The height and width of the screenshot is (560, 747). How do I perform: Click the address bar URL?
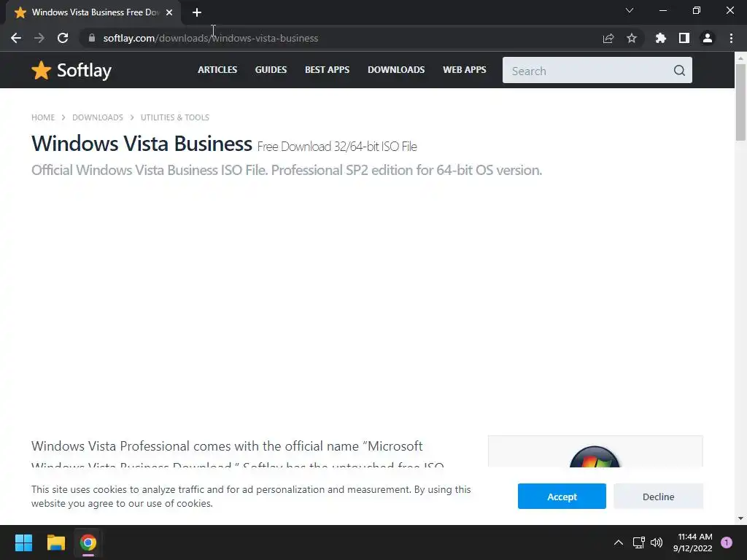[211, 38]
